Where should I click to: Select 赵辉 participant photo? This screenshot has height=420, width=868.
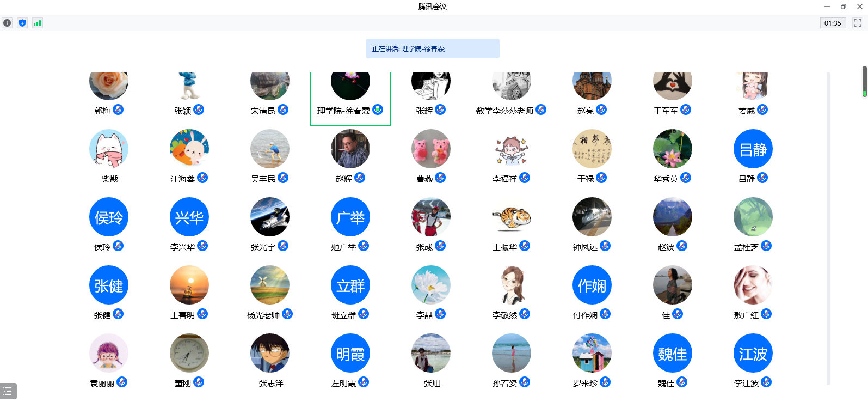[350, 149]
